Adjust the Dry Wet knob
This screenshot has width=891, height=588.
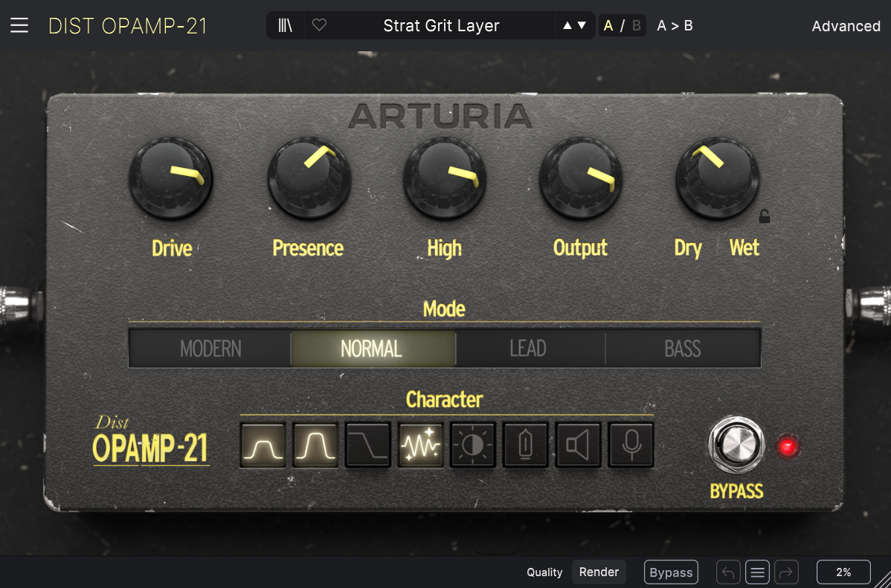click(717, 178)
